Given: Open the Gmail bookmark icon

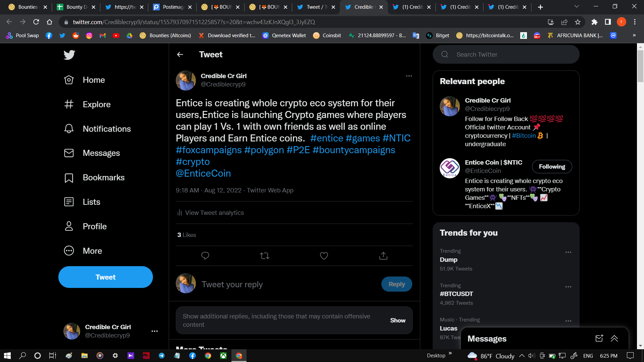Looking at the screenshot, I should point(103,36).
